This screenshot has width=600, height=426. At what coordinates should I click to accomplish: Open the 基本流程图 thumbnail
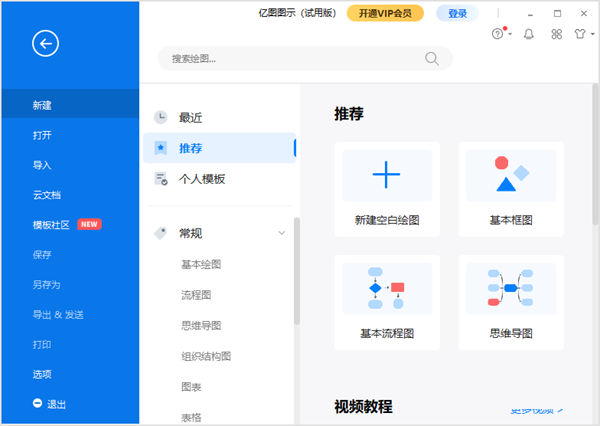click(387, 289)
